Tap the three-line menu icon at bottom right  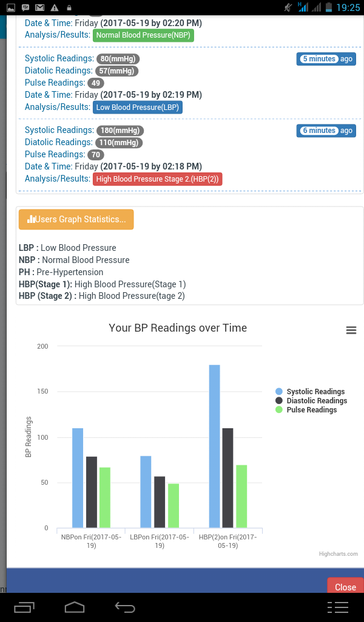[x=338, y=606]
